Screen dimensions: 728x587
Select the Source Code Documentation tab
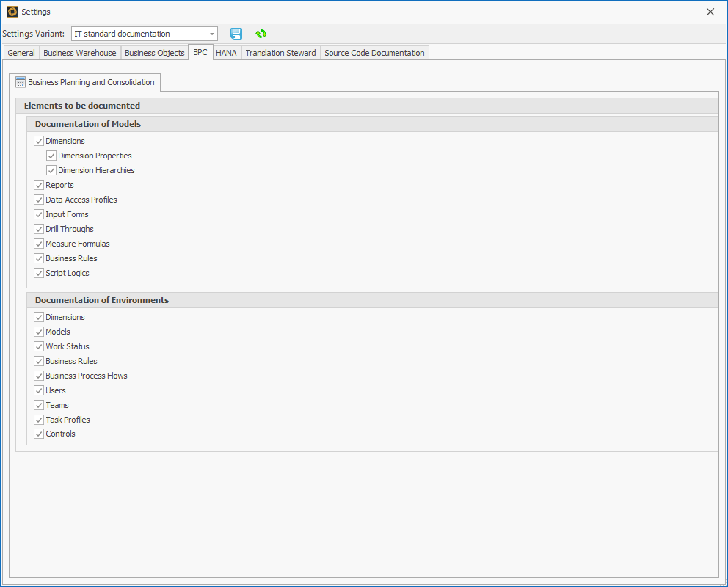374,52
